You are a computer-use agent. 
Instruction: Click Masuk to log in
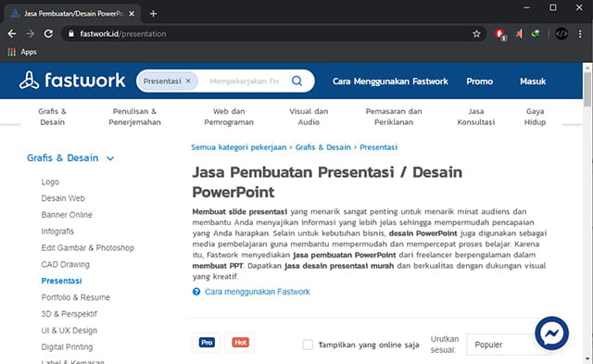coord(533,82)
